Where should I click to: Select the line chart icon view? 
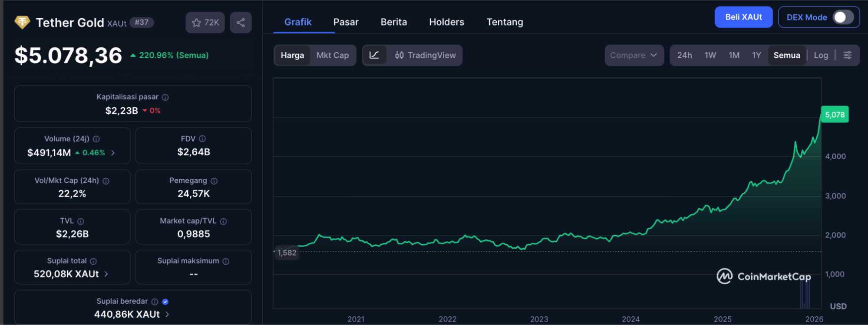pyautogui.click(x=374, y=55)
